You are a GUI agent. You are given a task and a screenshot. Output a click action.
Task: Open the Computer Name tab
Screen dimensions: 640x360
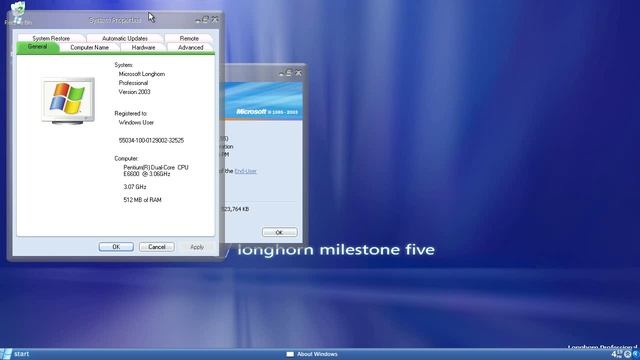point(89,47)
